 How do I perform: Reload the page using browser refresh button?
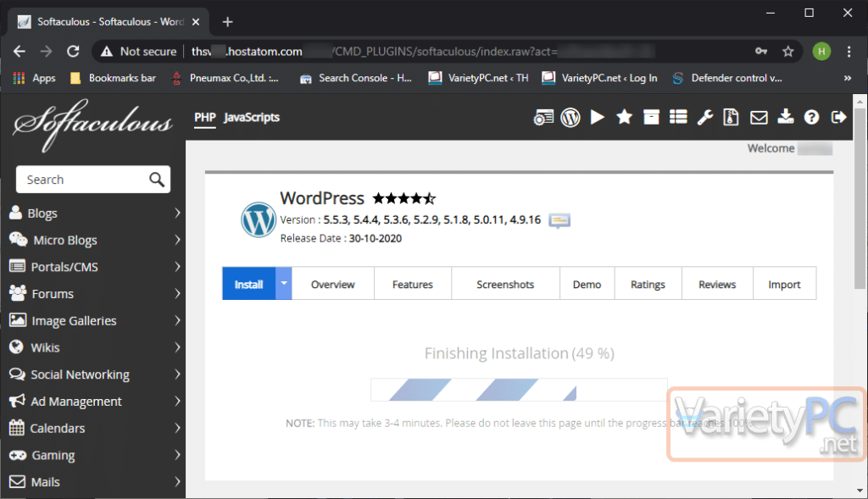tap(73, 52)
